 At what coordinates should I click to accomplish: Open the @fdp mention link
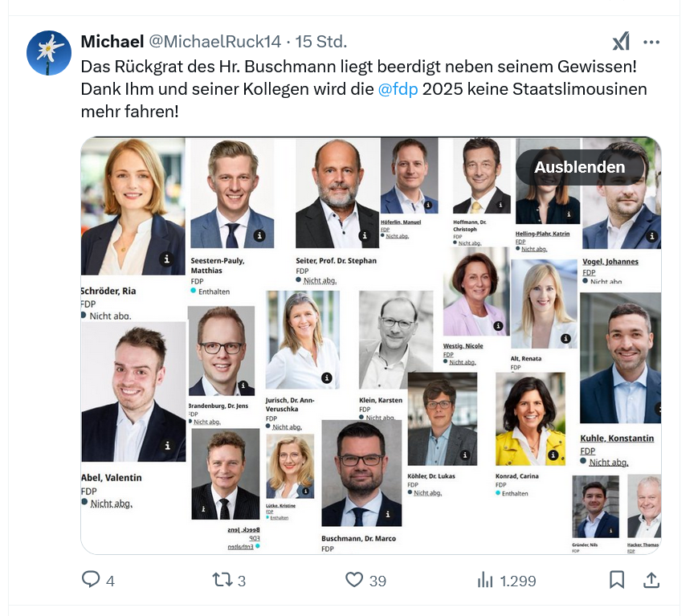tap(398, 88)
